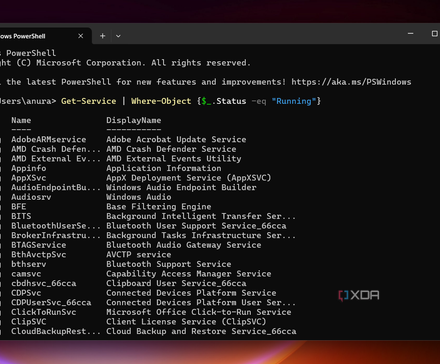Select the BFE service name

point(19,207)
